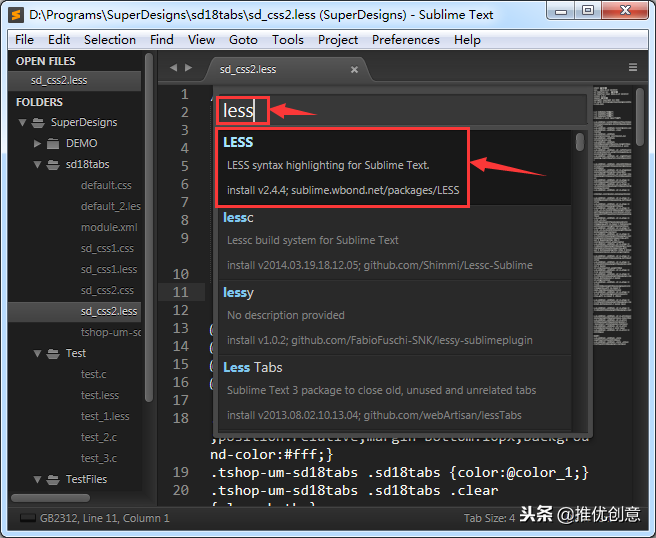This screenshot has width=656, height=538.
Task: Select the lessc build system package
Action: (x=395, y=243)
